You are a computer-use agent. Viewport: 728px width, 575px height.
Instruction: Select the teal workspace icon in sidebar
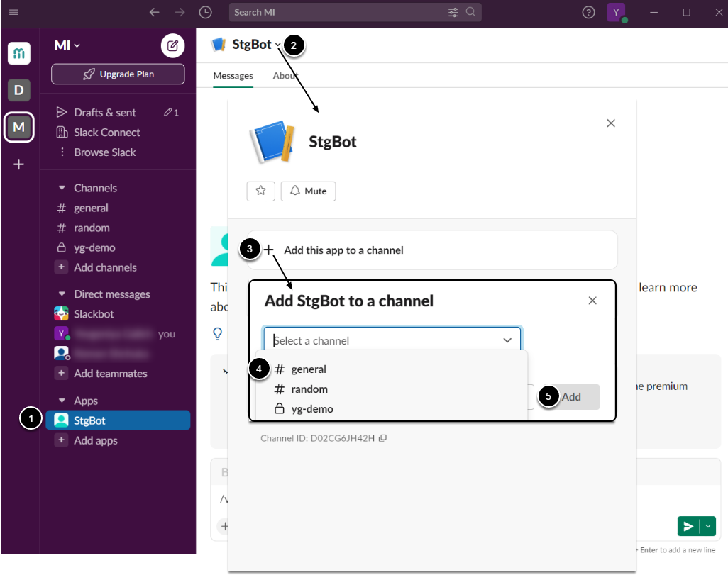19,53
